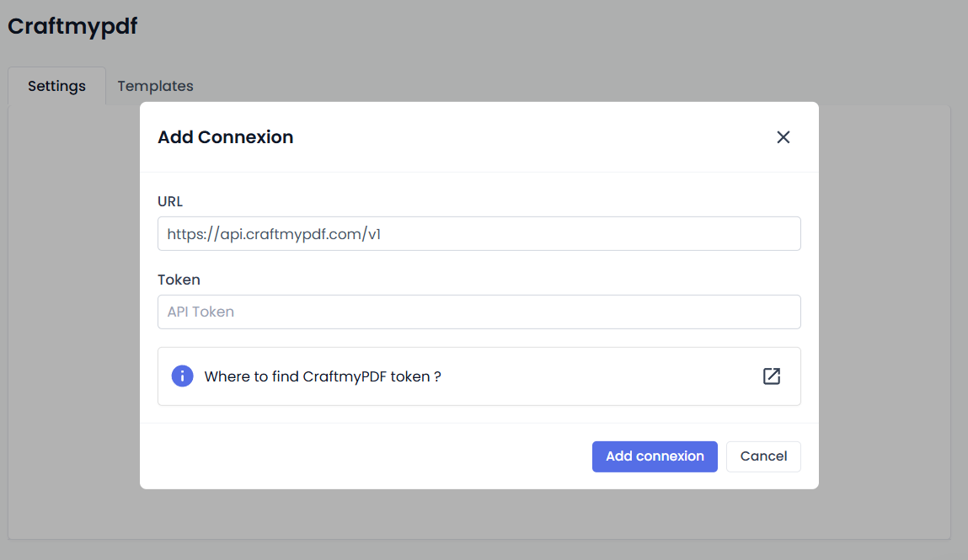968x560 pixels.
Task: Click the Add connexion button
Action: pyautogui.click(x=655, y=456)
